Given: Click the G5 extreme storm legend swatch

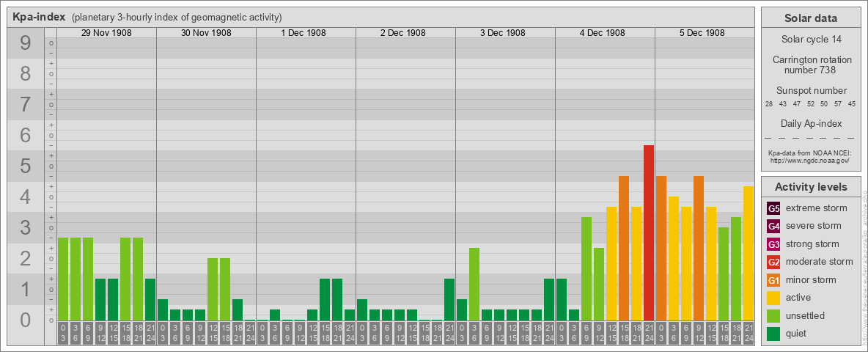Looking at the screenshot, I should tap(773, 208).
